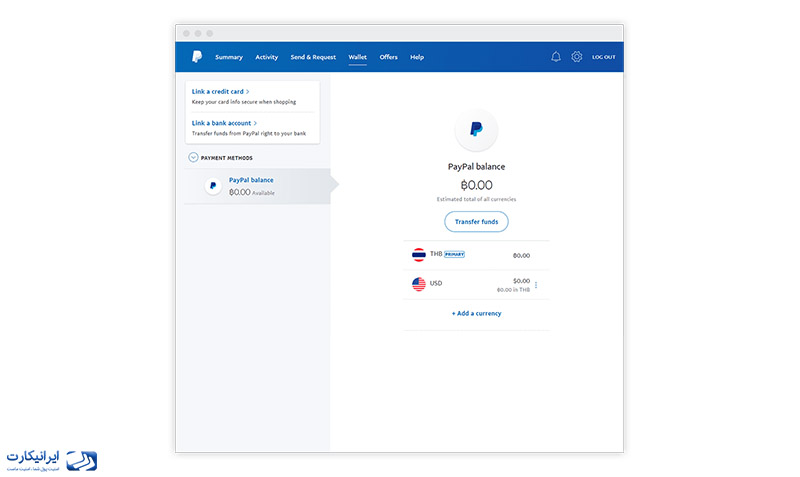
Task: Open the USD currency three-dot options menu
Action: point(536,285)
